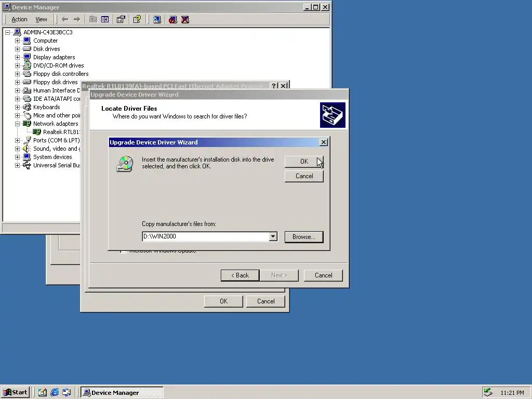Click the hardware wizard image in Locate Driver Files header
532x399 pixels.
point(332,115)
